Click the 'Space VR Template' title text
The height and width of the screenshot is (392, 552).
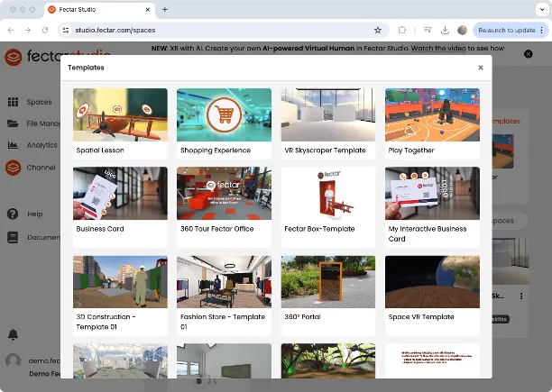421,317
